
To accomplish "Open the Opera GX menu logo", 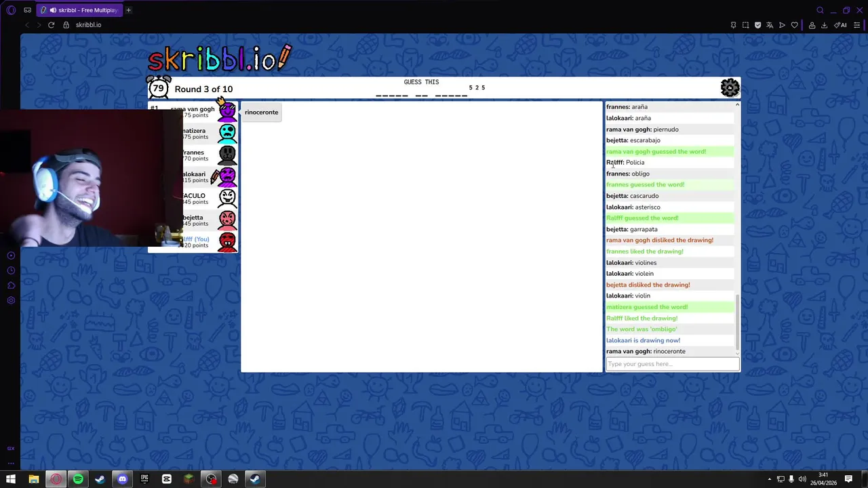I will (x=10, y=10).
